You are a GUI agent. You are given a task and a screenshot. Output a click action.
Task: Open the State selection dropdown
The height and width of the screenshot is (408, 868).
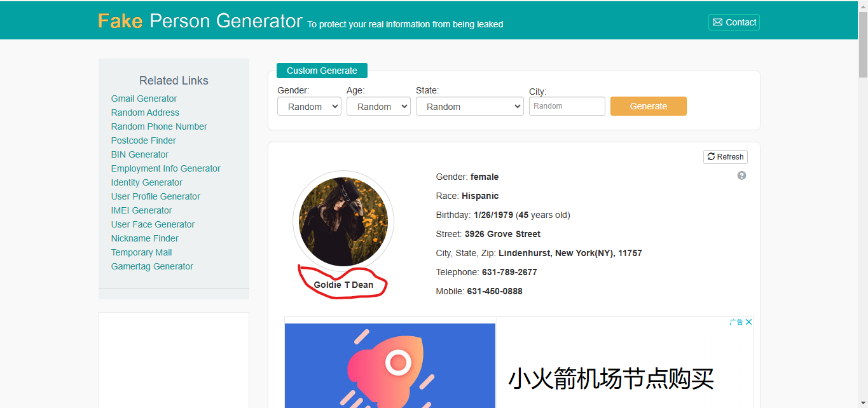click(x=469, y=107)
